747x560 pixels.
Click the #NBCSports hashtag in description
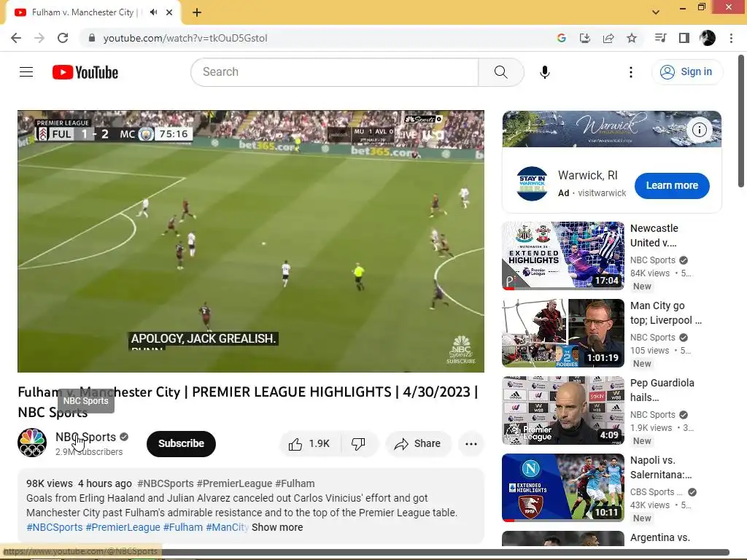(x=54, y=528)
